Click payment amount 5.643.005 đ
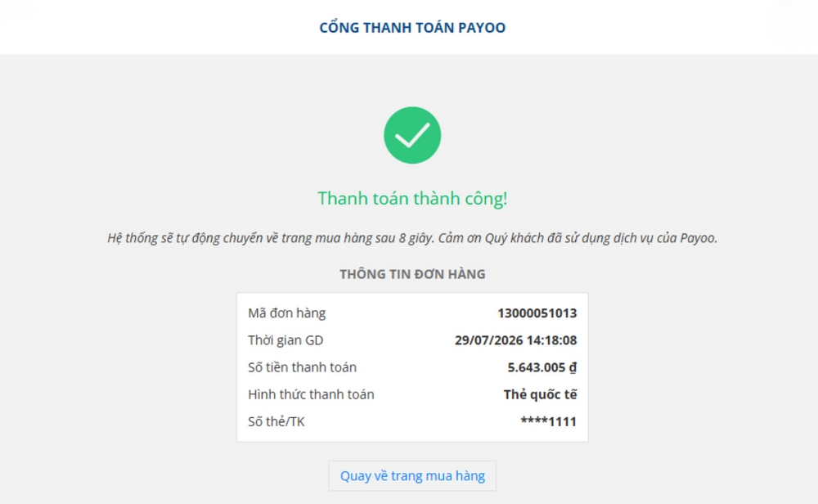 542,367
